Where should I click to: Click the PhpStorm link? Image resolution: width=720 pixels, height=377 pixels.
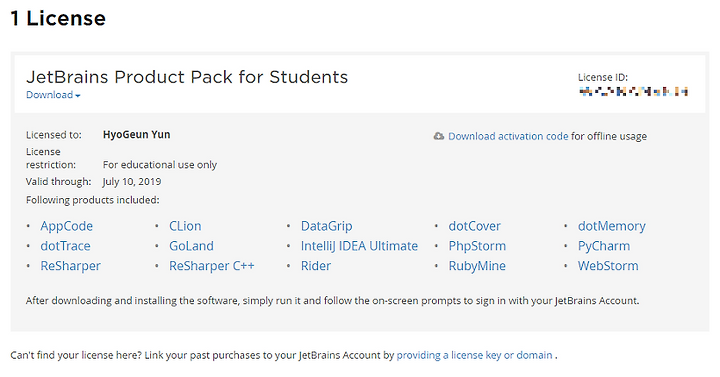coord(477,246)
